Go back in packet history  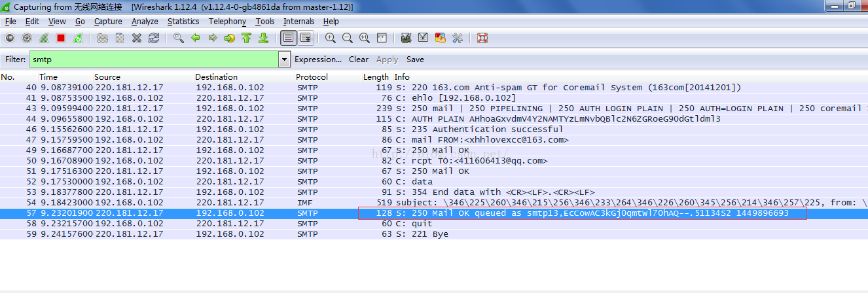coord(196,38)
